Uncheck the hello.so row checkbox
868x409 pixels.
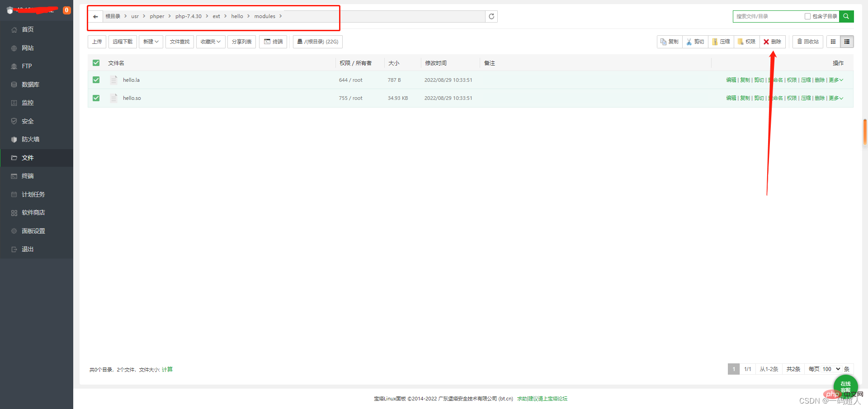pyautogui.click(x=96, y=98)
